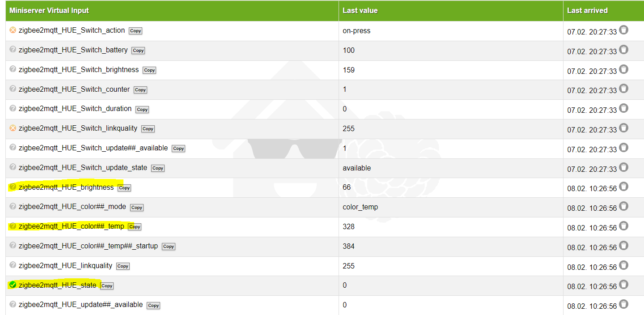Viewport: 644px width, 315px height.
Task: Delete HUE_update##_available row via trash icon
Action: [623, 304]
